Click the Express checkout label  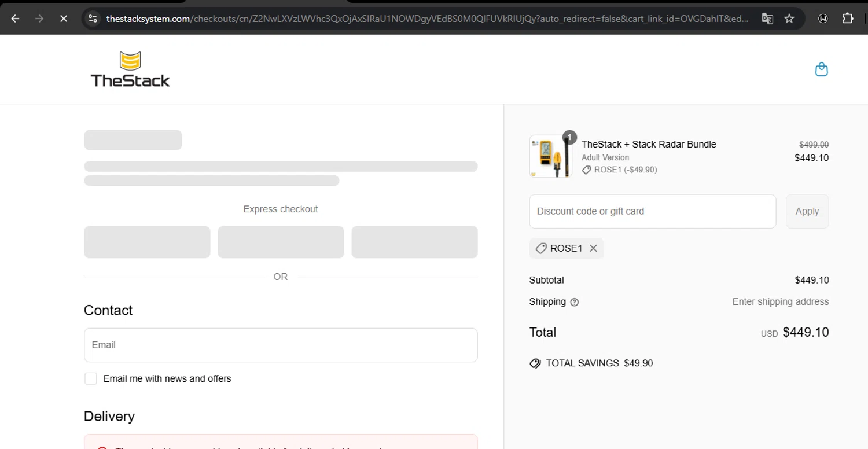pyautogui.click(x=281, y=209)
